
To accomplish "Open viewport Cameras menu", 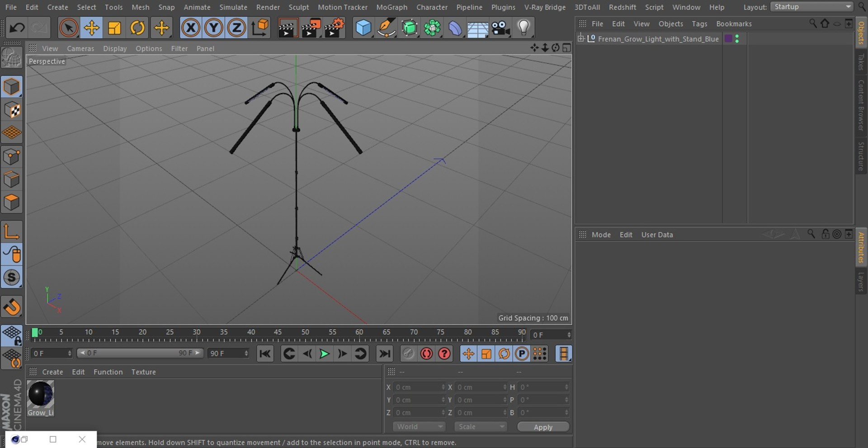I will 80,48.
